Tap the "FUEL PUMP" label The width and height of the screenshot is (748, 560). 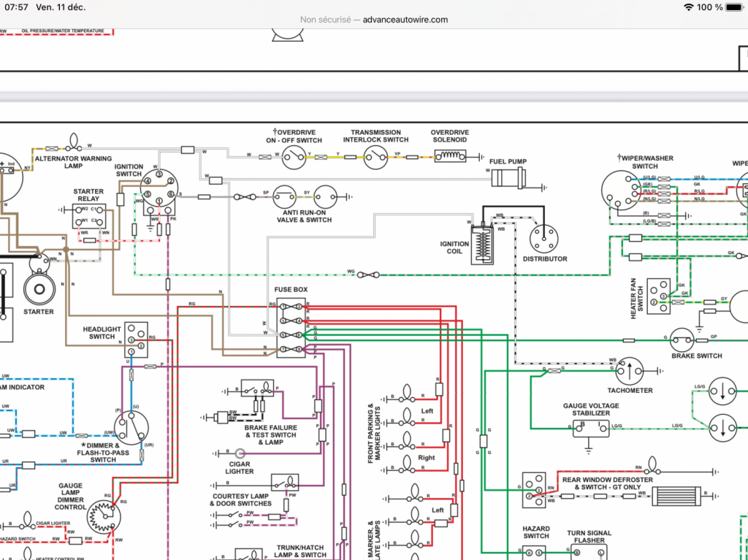[508, 161]
